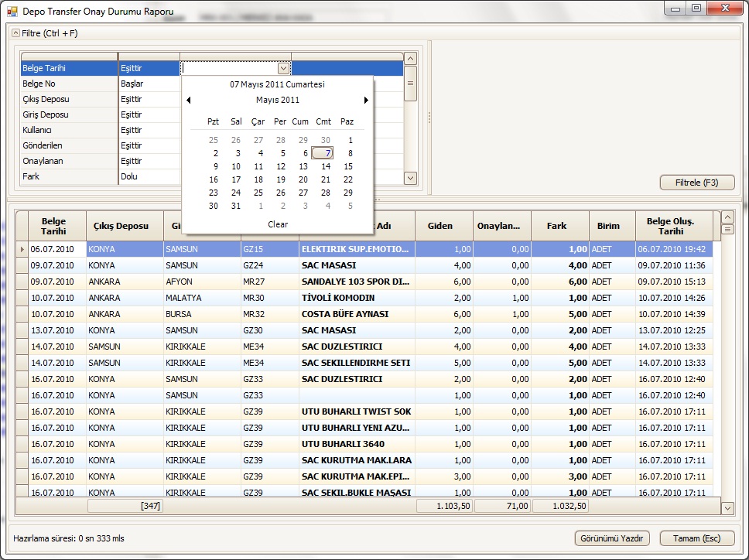Click the filter list scroll down arrow
The width and height of the screenshot is (749, 560).
[x=410, y=179]
